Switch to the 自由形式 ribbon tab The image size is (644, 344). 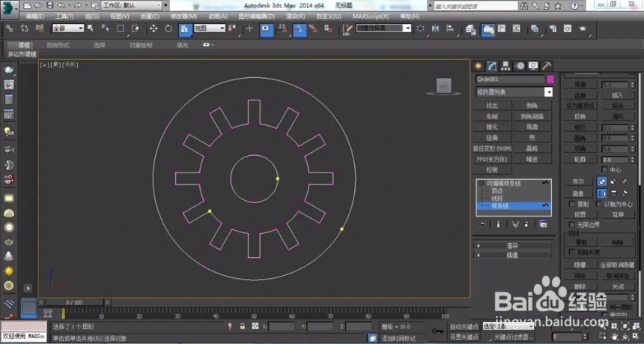point(58,45)
